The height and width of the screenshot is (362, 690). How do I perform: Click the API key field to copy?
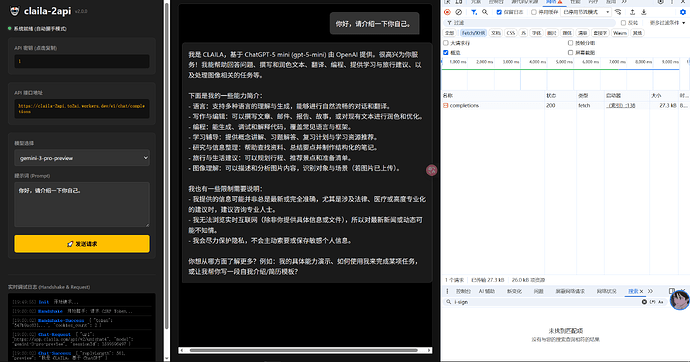(82, 61)
